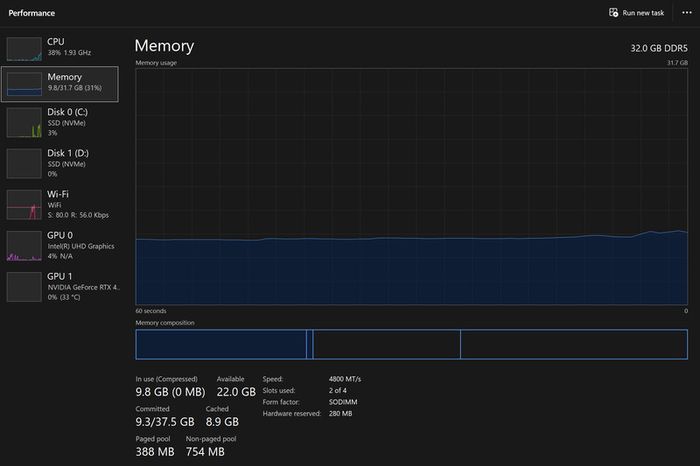Click the Run new task icon
Viewport: 700px width, 466px height.
pos(613,12)
